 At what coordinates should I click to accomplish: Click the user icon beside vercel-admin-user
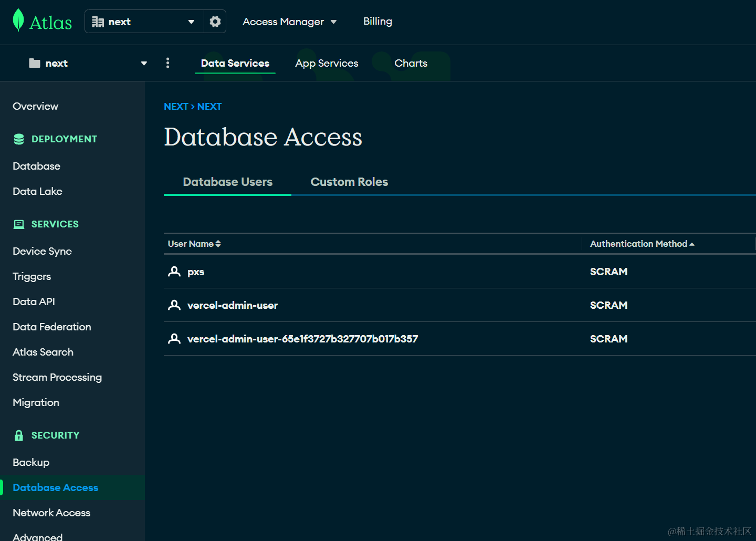[x=174, y=305]
